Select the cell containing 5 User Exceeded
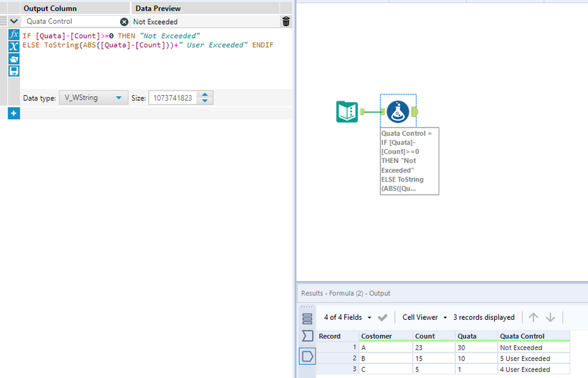 533,358
